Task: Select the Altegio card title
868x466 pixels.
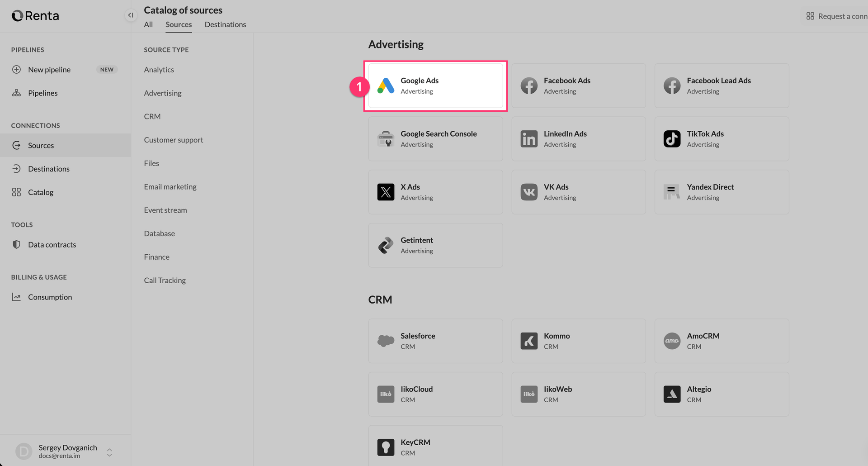Action: (699, 389)
